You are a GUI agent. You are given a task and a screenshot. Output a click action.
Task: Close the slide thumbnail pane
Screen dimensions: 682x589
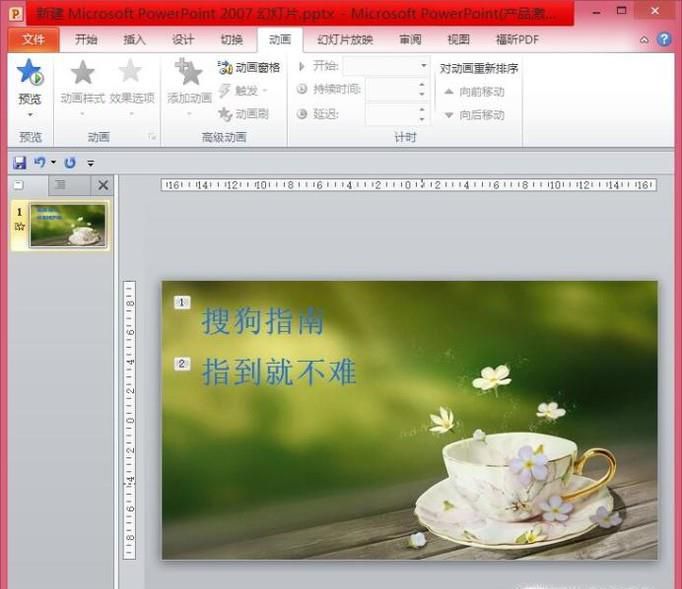point(103,185)
